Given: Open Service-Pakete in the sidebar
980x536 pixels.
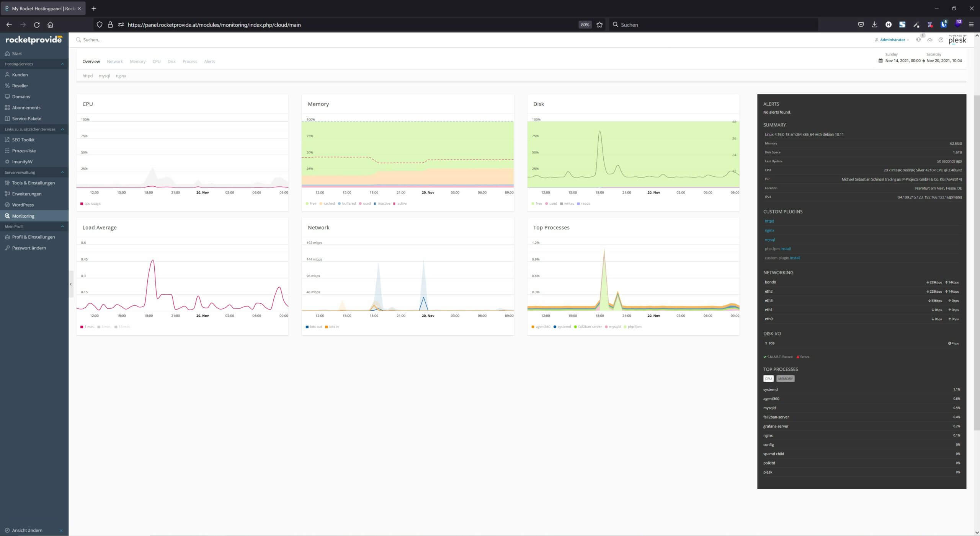Looking at the screenshot, I should [x=26, y=119].
